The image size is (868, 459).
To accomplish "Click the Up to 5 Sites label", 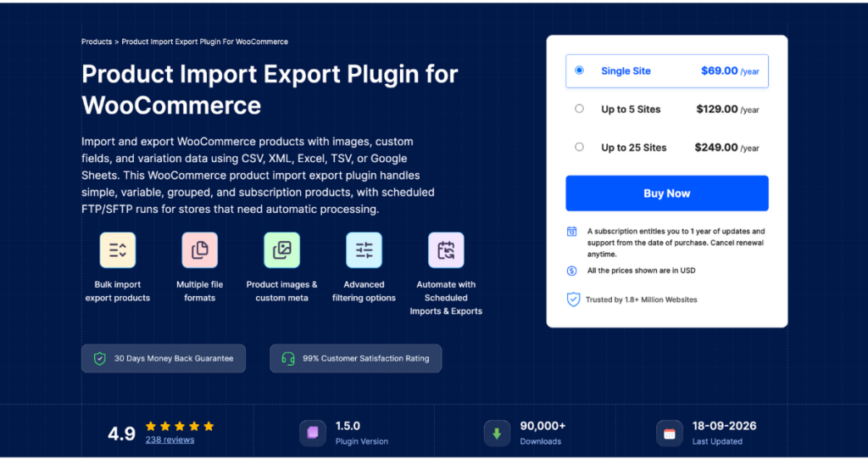I will pyautogui.click(x=631, y=109).
